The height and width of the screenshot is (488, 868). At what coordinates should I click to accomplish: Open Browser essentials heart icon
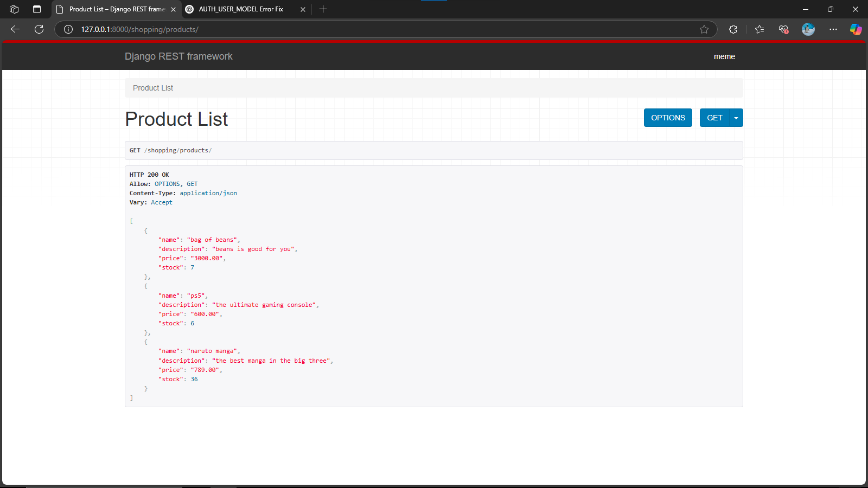783,29
